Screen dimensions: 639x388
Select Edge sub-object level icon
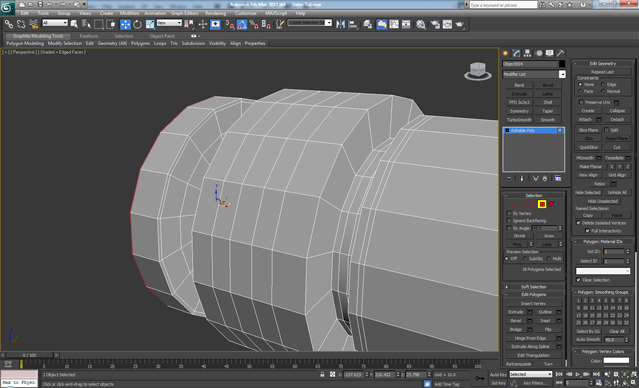pyautogui.click(x=524, y=204)
